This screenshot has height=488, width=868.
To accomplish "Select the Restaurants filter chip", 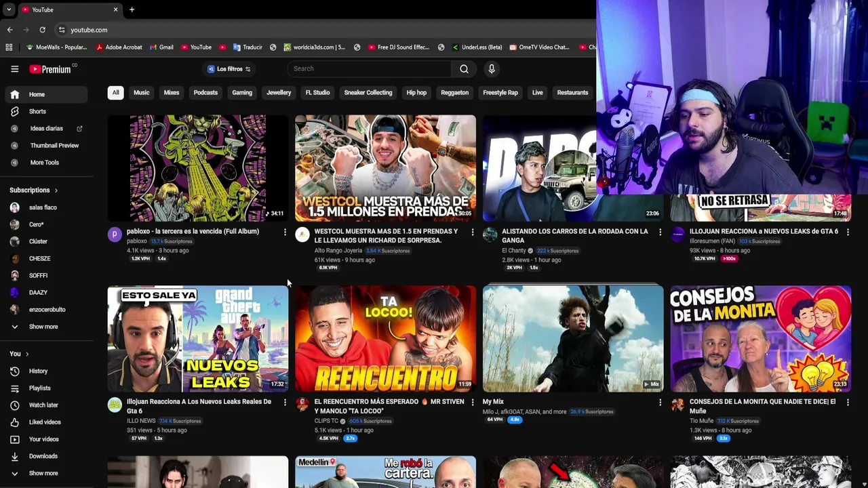I will 572,93.
